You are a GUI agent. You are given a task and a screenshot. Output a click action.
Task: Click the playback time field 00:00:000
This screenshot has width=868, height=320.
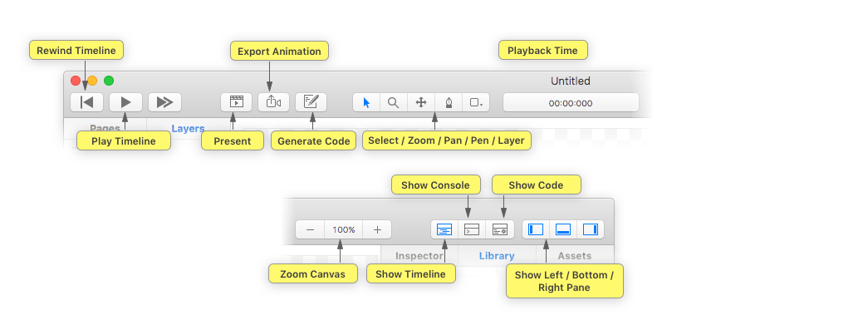[x=571, y=103]
